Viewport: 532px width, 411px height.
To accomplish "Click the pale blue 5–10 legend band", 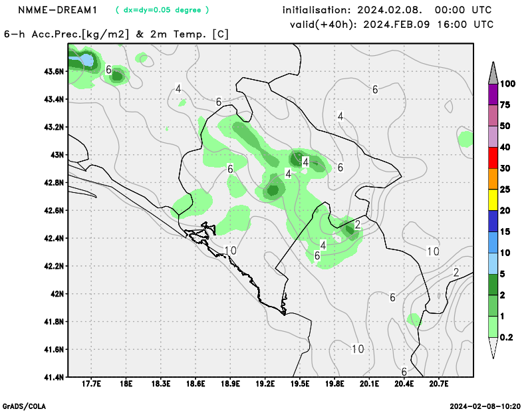I will coord(493,263).
